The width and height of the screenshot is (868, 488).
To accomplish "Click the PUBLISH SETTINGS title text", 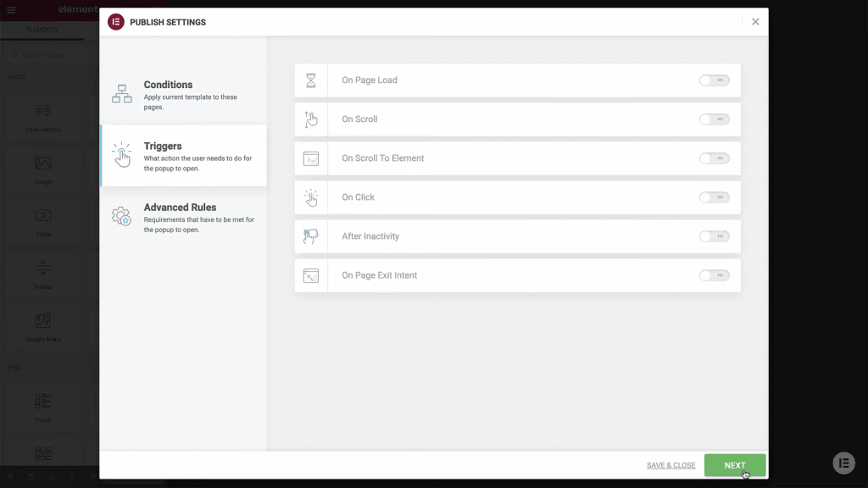I will pos(168,22).
